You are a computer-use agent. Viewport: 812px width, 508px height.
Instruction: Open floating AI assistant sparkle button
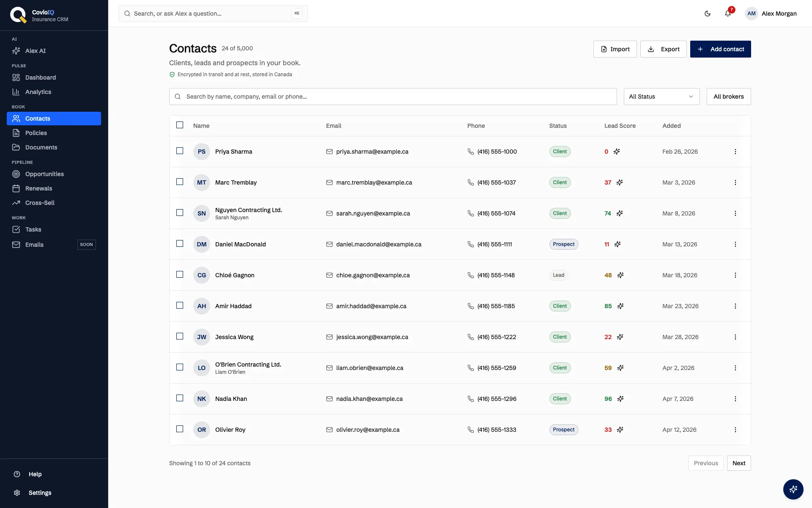coord(793,489)
